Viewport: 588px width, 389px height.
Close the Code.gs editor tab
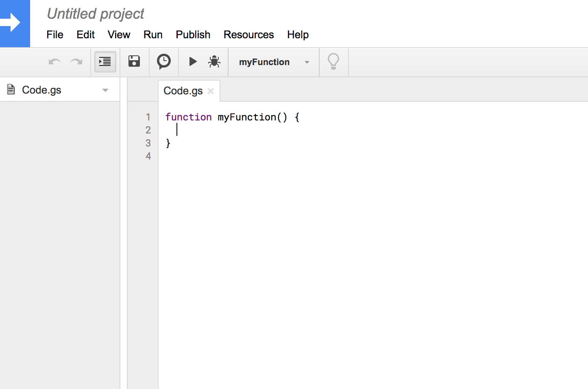[211, 91]
